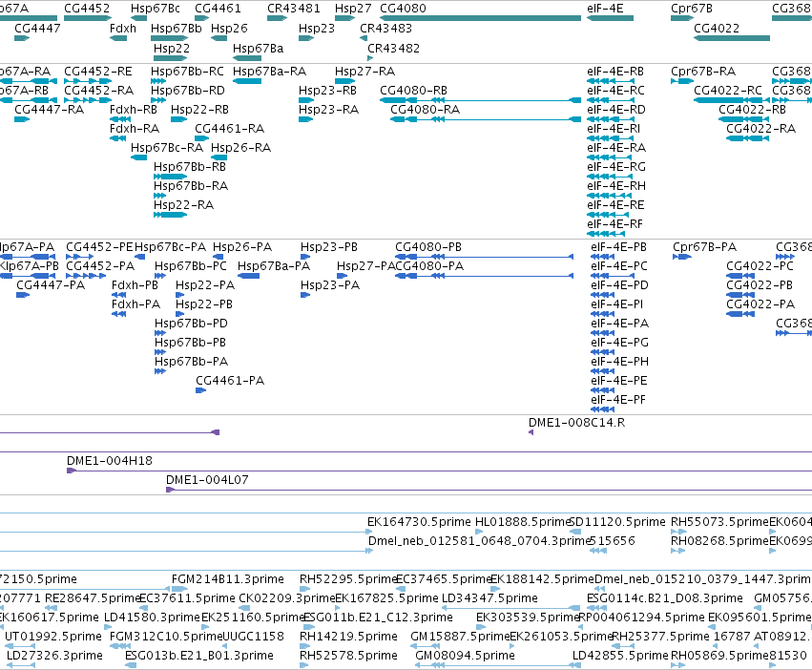The width and height of the screenshot is (812, 670).
Task: Click transcript Hsp27-RA
Action: 364,71
